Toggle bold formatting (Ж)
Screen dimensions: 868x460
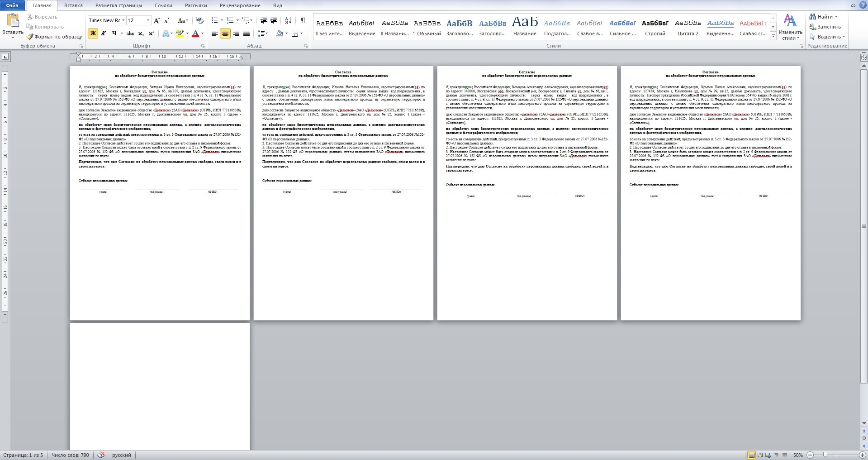pos(93,34)
